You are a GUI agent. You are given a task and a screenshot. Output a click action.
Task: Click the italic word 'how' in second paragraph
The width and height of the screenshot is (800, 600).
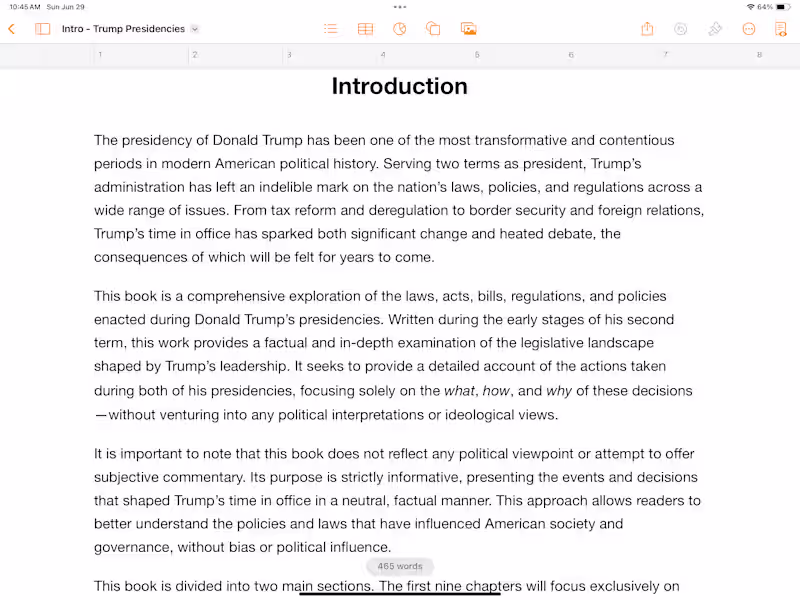tap(496, 391)
